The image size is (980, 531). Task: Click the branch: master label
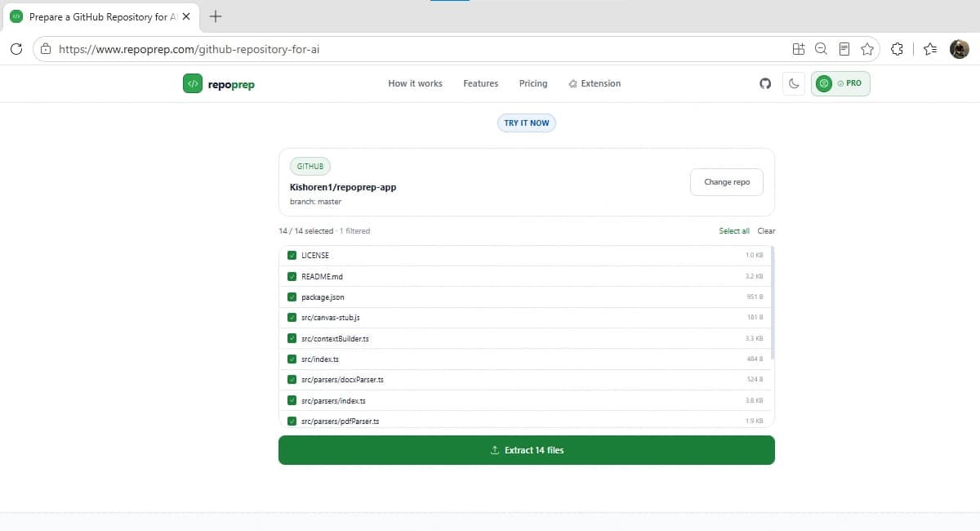[x=315, y=201]
